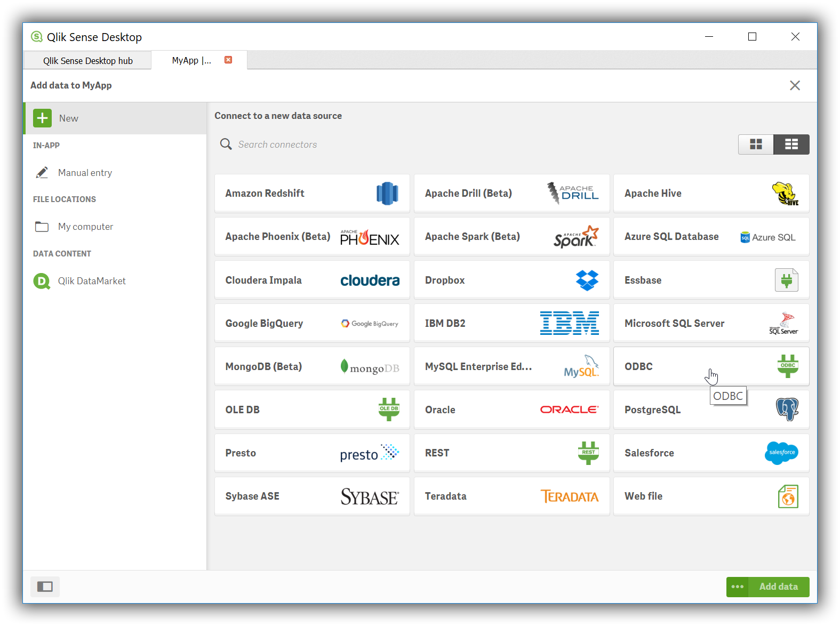Image resolution: width=840 pixels, height=626 pixels.
Task: Click the Salesforce cloud logo
Action: pyautogui.click(x=781, y=453)
